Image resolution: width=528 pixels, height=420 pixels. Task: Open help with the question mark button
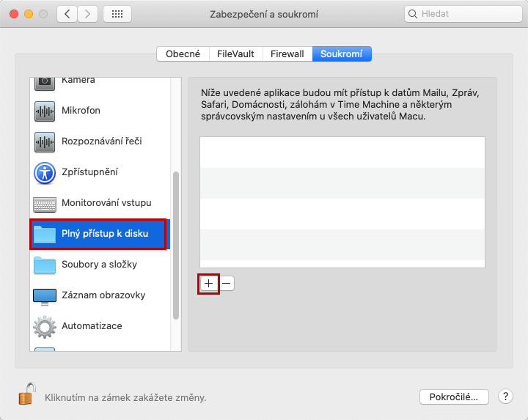pos(505,397)
